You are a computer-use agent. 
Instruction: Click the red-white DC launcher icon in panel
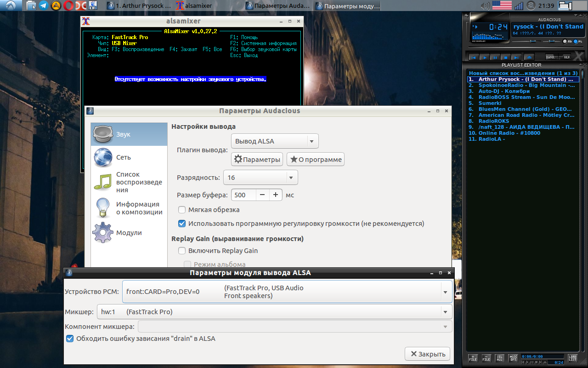click(80, 6)
